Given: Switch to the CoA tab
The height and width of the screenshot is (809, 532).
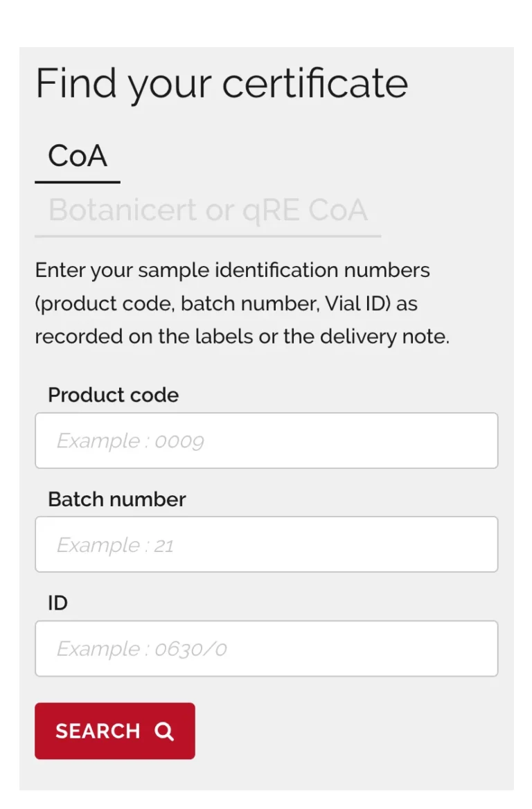Looking at the screenshot, I should pyautogui.click(x=78, y=157).
